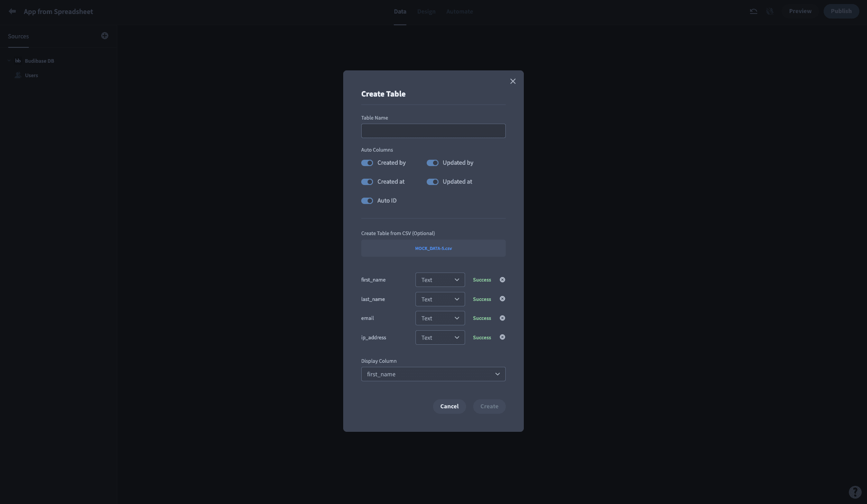Collapse the Budibase DB tree chevron
The height and width of the screenshot is (504, 867).
click(9, 60)
